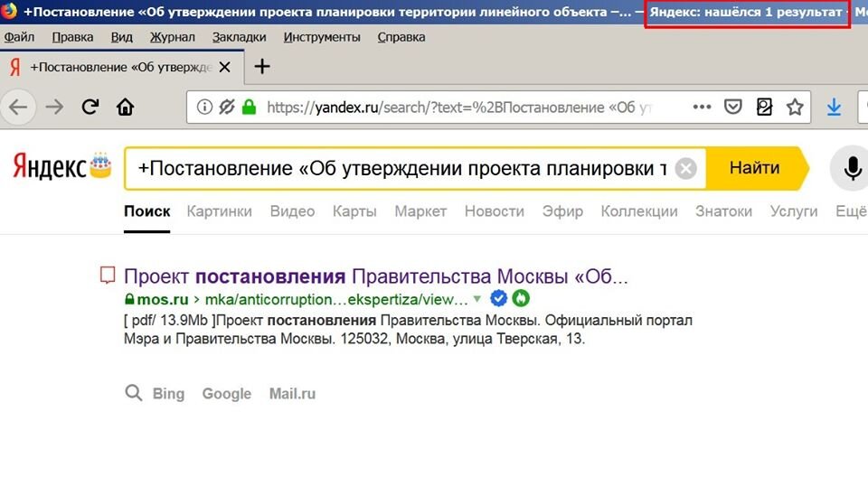Switch to Коллекции tab
Viewport: 868px width, 496px height.
click(x=639, y=211)
